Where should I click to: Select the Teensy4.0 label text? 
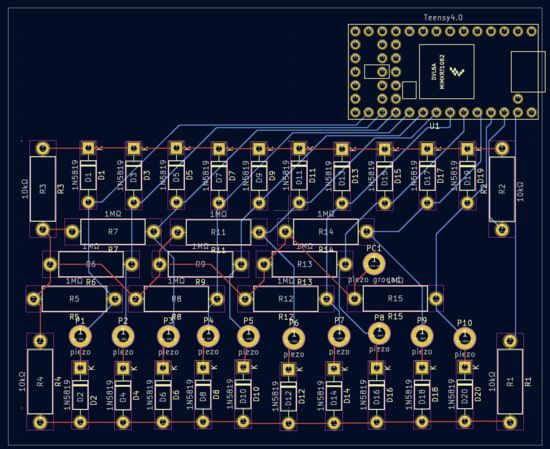[x=443, y=18]
